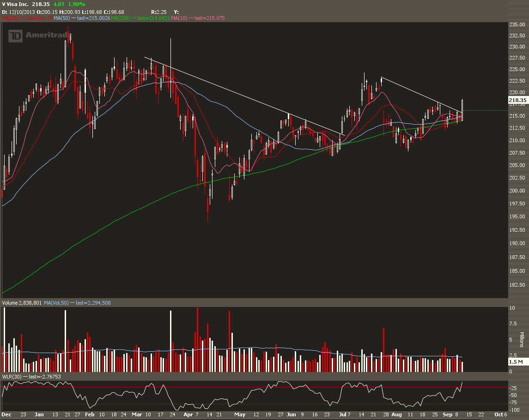The image size is (529, 420).
Task: Click the green dotted last-price line
Action: tap(485, 111)
